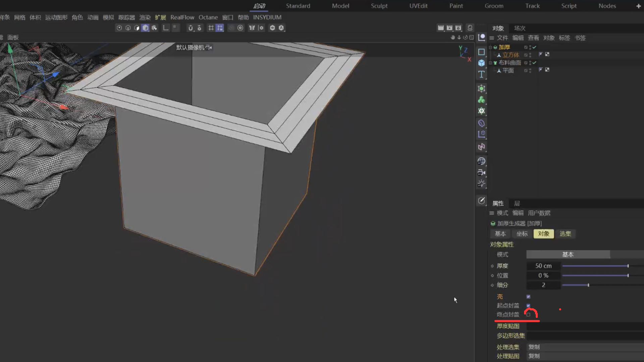Enable the 终点封盖 checkbox
644x362 pixels.
(528, 315)
